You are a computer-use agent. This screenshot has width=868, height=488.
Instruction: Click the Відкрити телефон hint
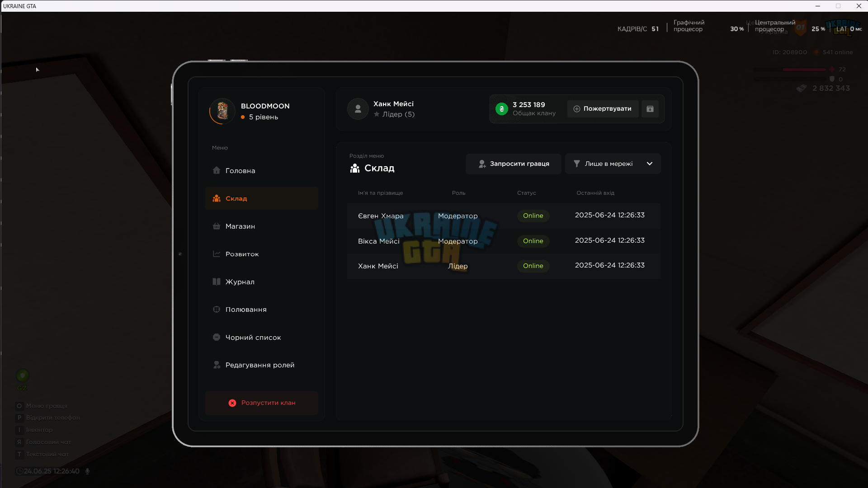point(47,418)
